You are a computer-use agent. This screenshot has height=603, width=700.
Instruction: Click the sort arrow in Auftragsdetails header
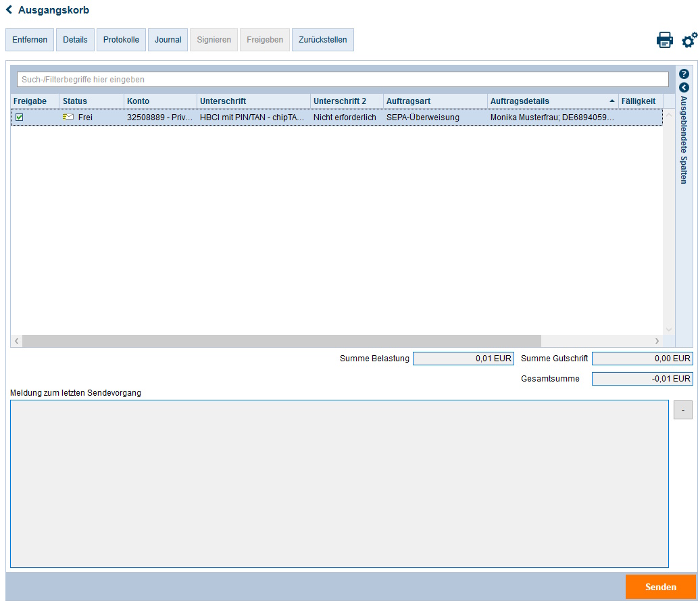(611, 101)
